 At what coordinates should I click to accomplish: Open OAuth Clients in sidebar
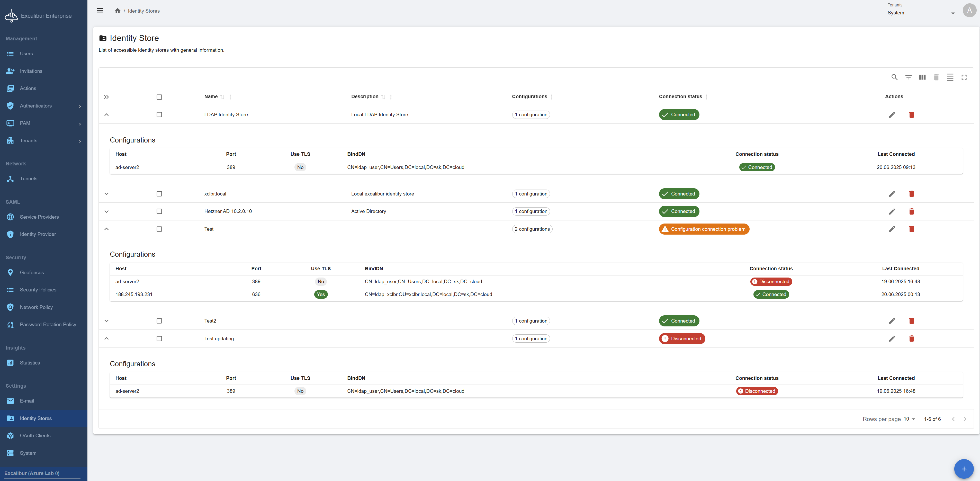pyautogui.click(x=35, y=436)
